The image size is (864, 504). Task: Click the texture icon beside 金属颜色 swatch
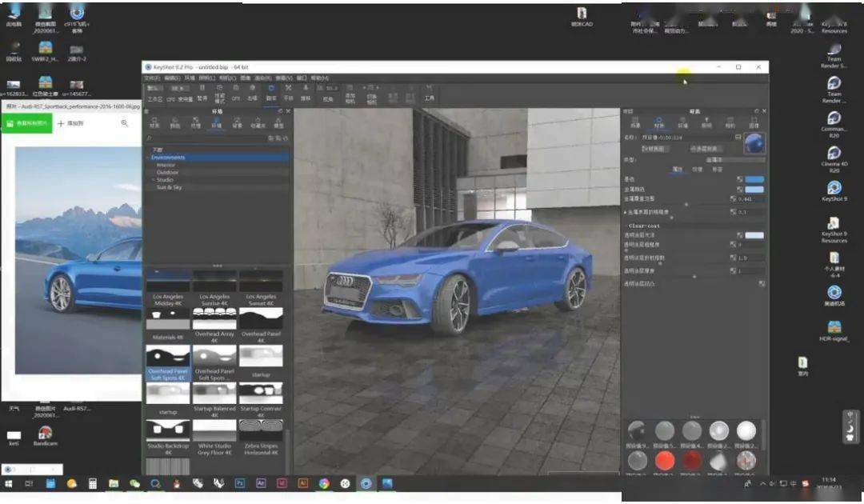(739, 189)
